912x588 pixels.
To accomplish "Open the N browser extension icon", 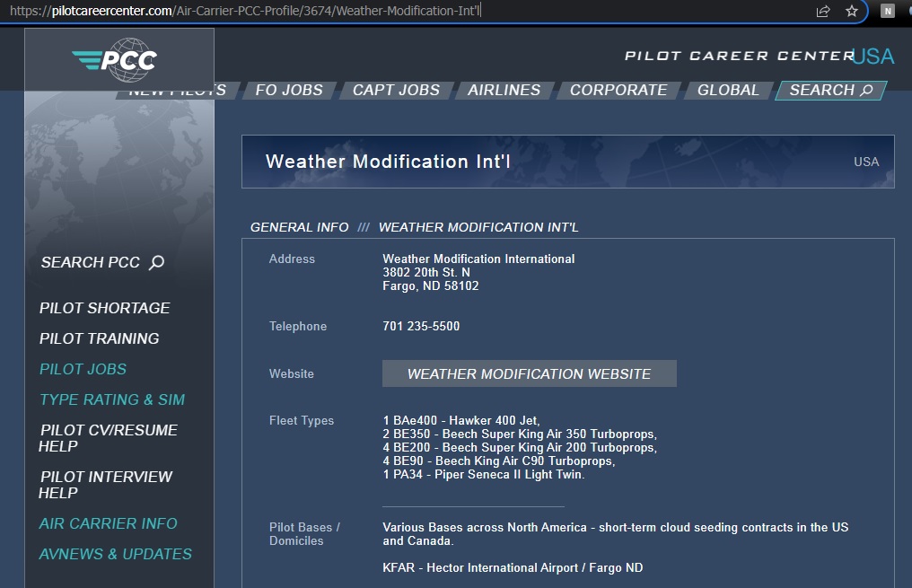I will pos(888,11).
